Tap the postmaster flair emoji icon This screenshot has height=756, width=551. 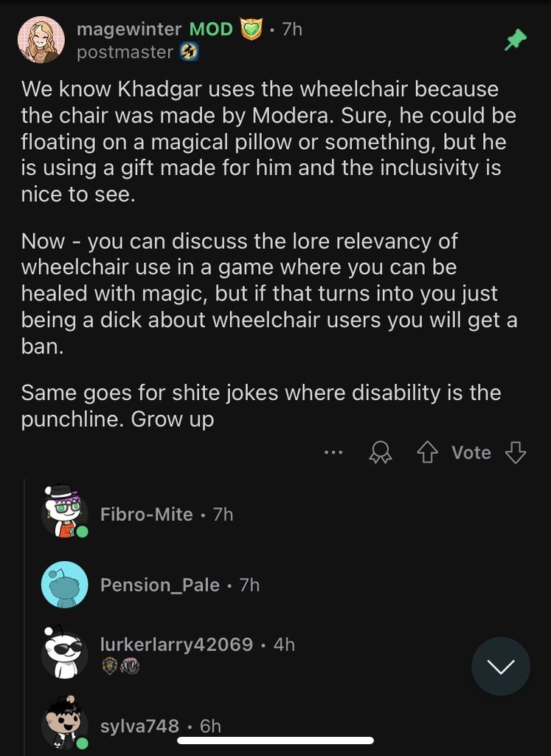point(190,52)
